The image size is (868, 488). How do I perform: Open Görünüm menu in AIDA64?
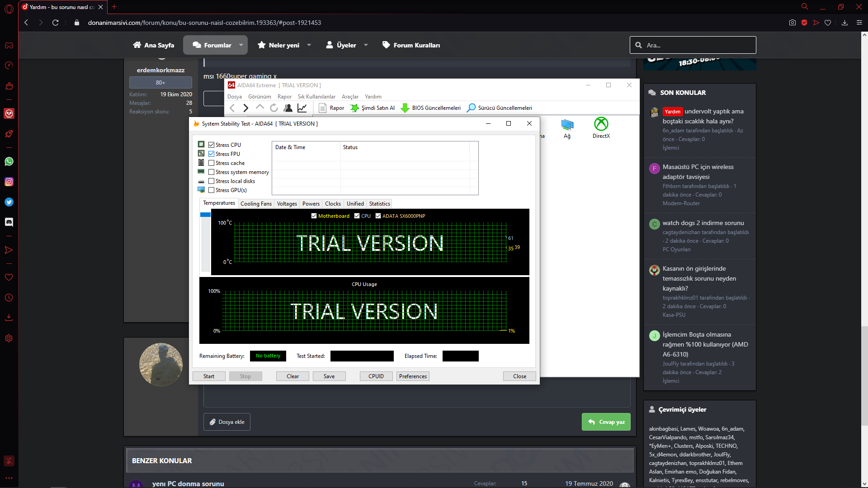point(259,97)
